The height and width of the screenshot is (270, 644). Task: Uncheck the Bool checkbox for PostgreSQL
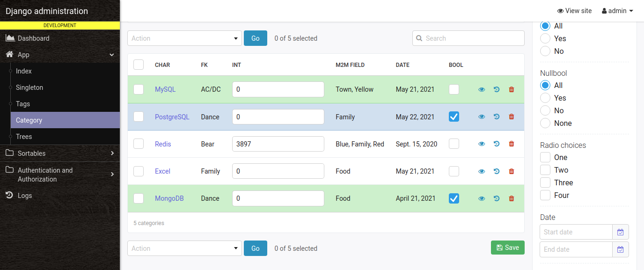click(454, 117)
